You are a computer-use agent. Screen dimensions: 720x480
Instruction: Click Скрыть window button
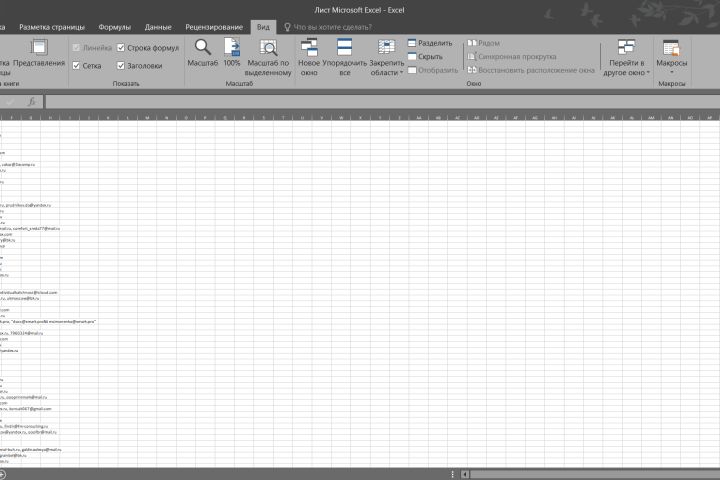426,56
